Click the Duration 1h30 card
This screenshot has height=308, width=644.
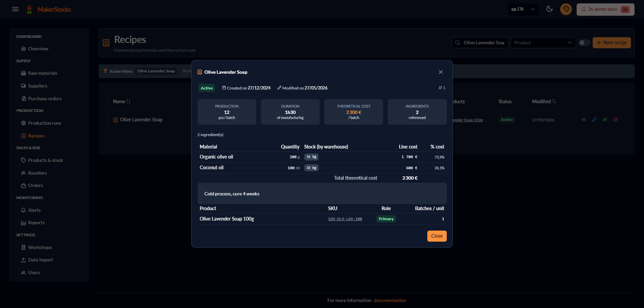290,112
